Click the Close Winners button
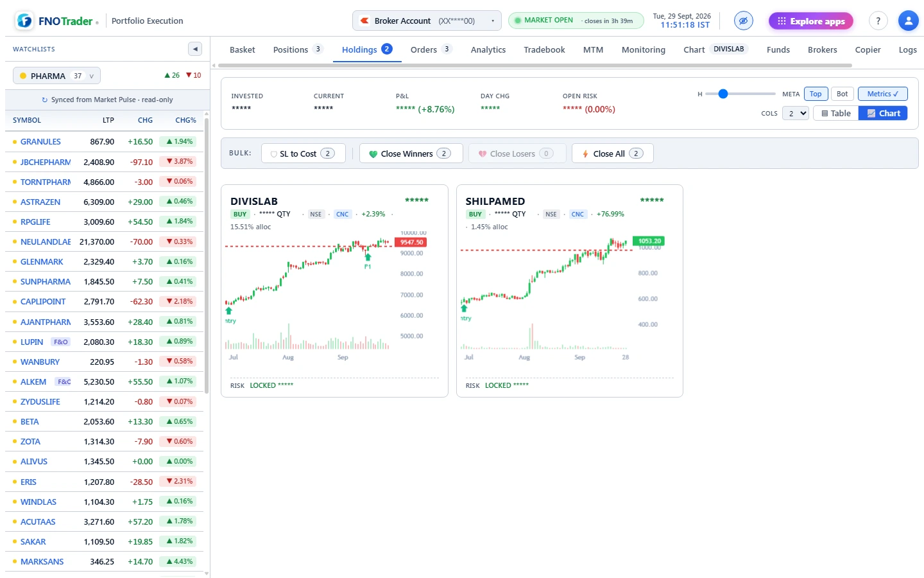Viewport: 924px width, 578px height. point(411,153)
